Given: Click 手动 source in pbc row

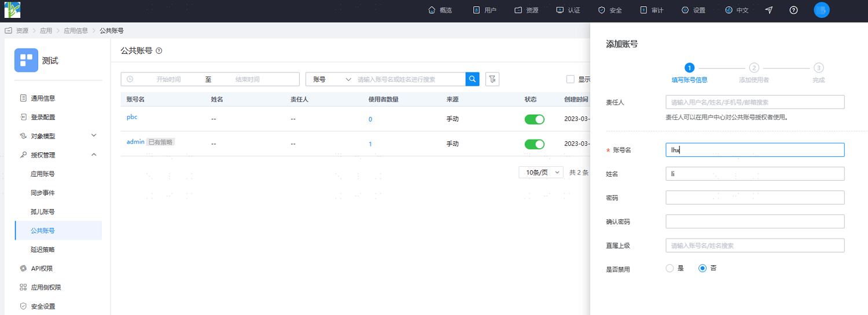Looking at the screenshot, I should point(453,119).
